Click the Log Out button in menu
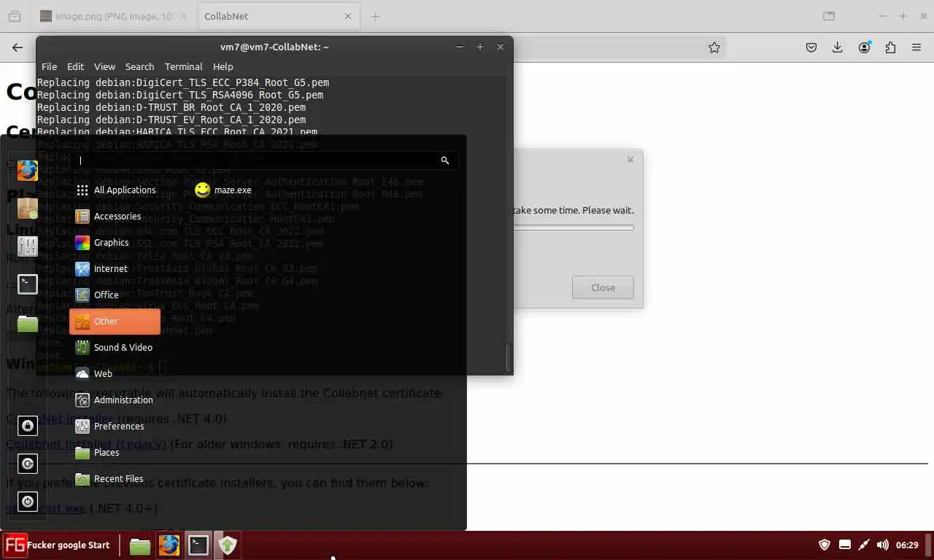This screenshot has width=934, height=560. [x=28, y=464]
